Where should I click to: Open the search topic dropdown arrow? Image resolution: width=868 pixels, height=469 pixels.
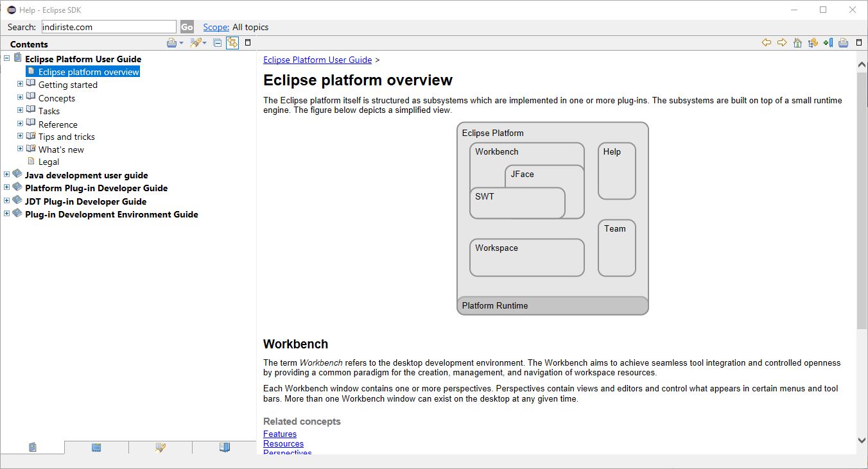(205, 44)
